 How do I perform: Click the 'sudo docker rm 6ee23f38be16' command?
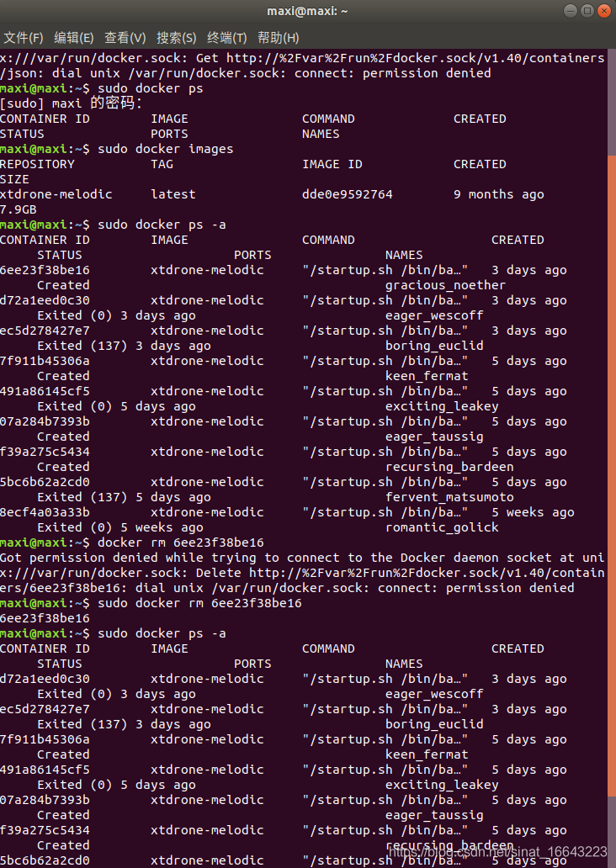tap(199, 603)
